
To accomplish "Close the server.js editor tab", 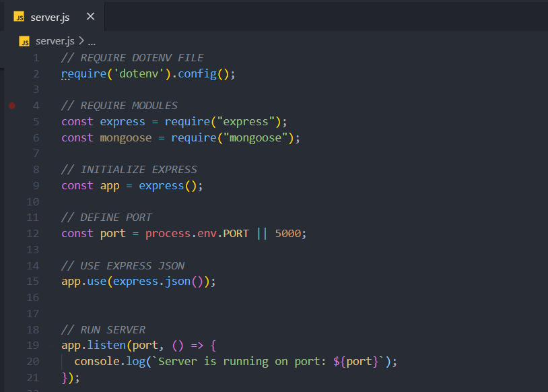I will click(90, 17).
